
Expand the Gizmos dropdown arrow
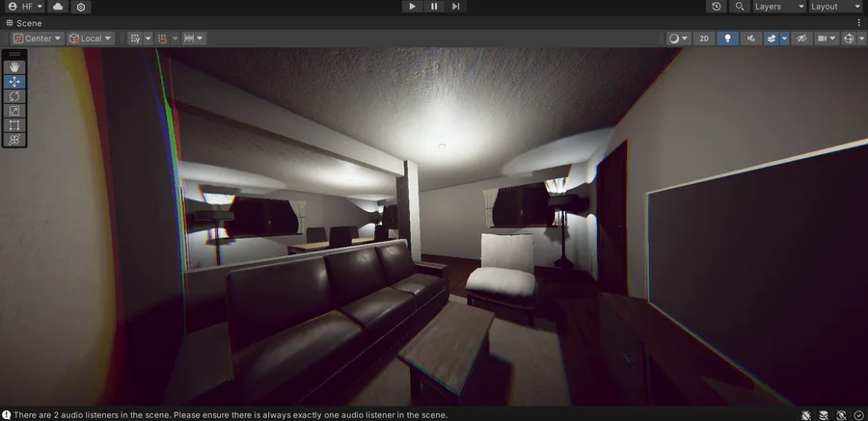[x=862, y=39]
